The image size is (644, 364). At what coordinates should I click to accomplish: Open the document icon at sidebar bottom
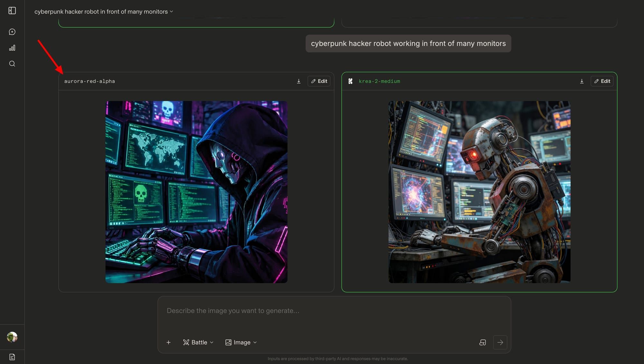click(x=12, y=357)
